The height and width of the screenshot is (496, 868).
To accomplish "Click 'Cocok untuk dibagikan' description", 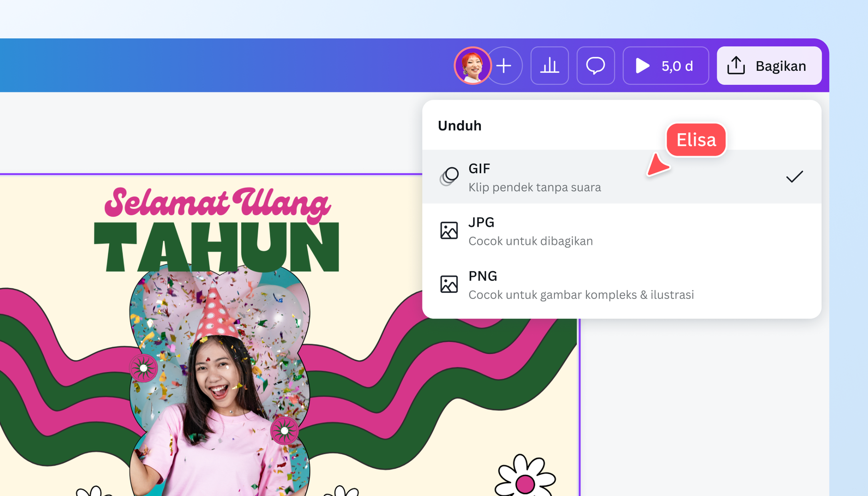I will click(x=530, y=241).
